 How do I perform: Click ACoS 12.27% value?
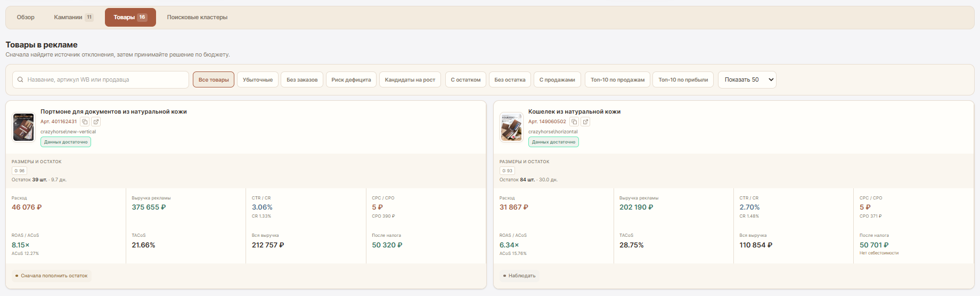click(x=25, y=253)
